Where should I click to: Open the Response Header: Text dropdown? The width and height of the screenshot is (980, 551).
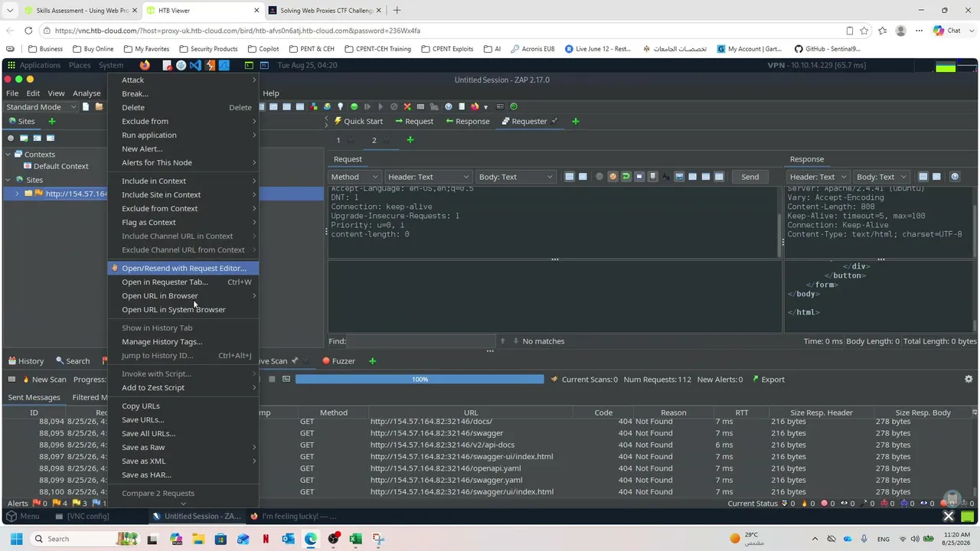pyautogui.click(x=817, y=177)
